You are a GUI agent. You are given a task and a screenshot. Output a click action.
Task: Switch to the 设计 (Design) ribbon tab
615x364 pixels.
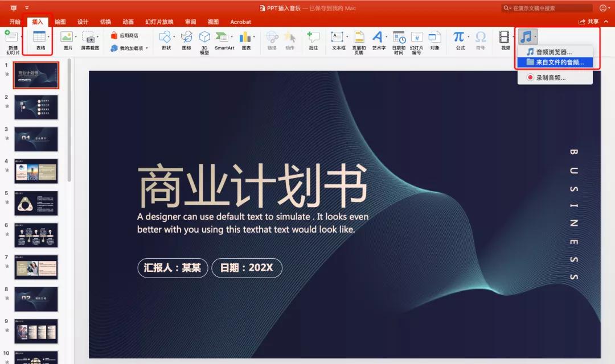83,22
